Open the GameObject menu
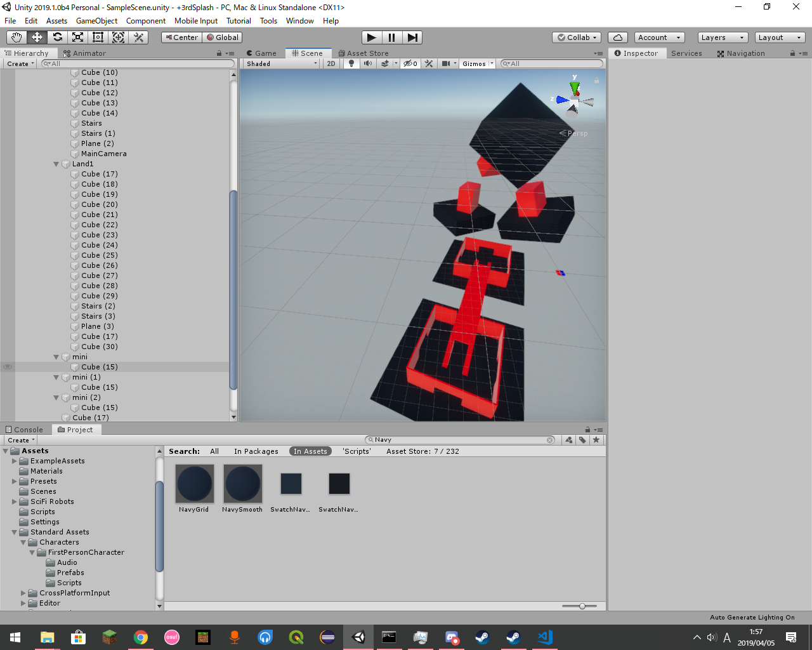 click(x=96, y=21)
